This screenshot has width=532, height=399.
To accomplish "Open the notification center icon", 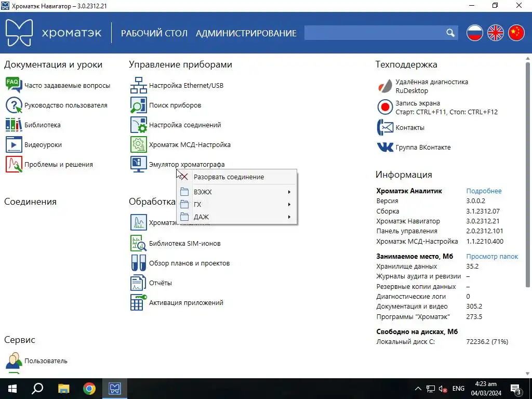I will point(515,389).
